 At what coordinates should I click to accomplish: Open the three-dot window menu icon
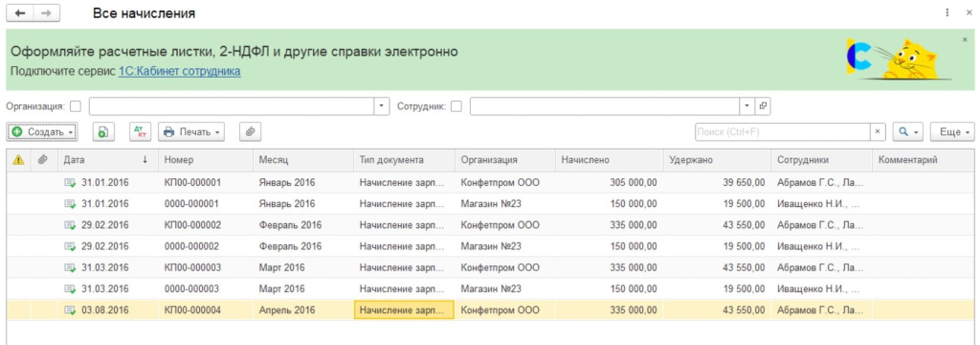point(948,12)
